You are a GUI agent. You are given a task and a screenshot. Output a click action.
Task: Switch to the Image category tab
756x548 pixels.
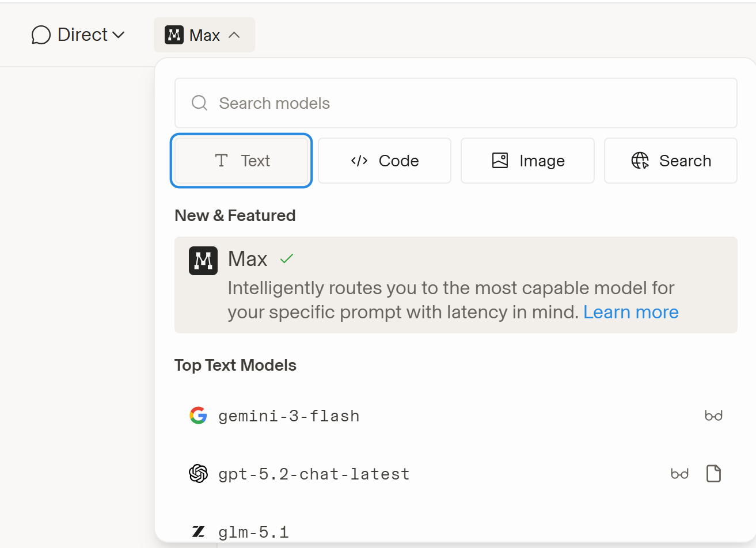[x=527, y=161]
